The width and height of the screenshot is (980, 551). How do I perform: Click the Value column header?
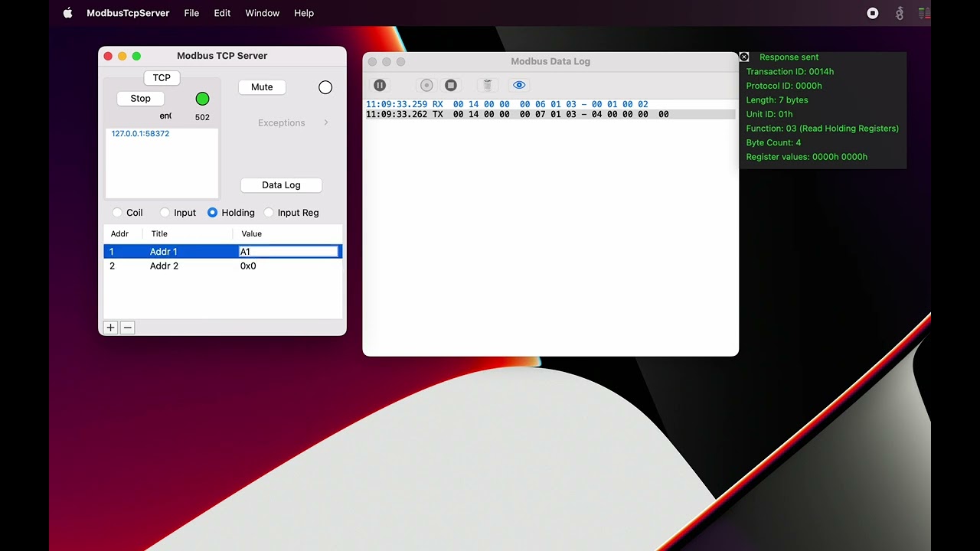(x=251, y=233)
